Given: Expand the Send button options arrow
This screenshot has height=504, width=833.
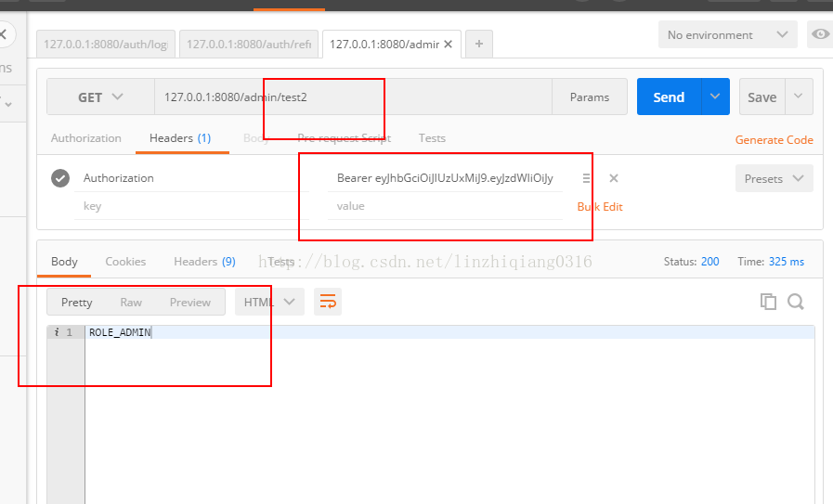Looking at the screenshot, I should [x=715, y=97].
